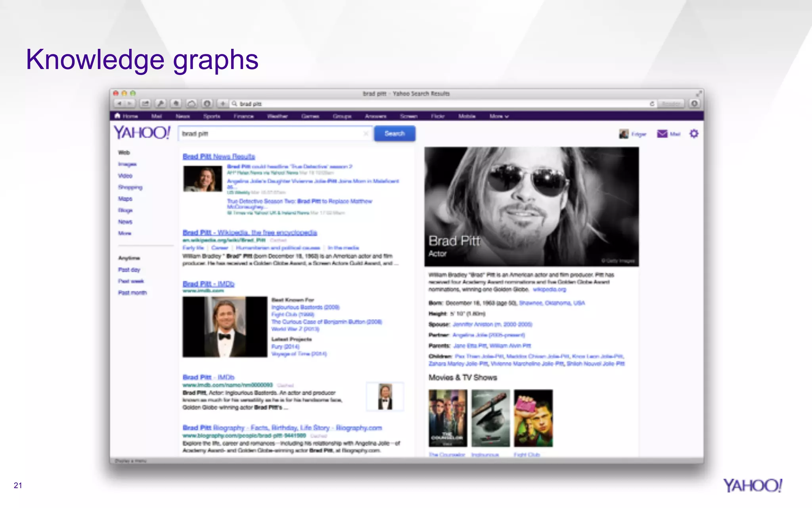The width and height of the screenshot is (812, 508).
Task: Open Shawnee, Oklahoma, USA birthplace link
Action: 552,303
